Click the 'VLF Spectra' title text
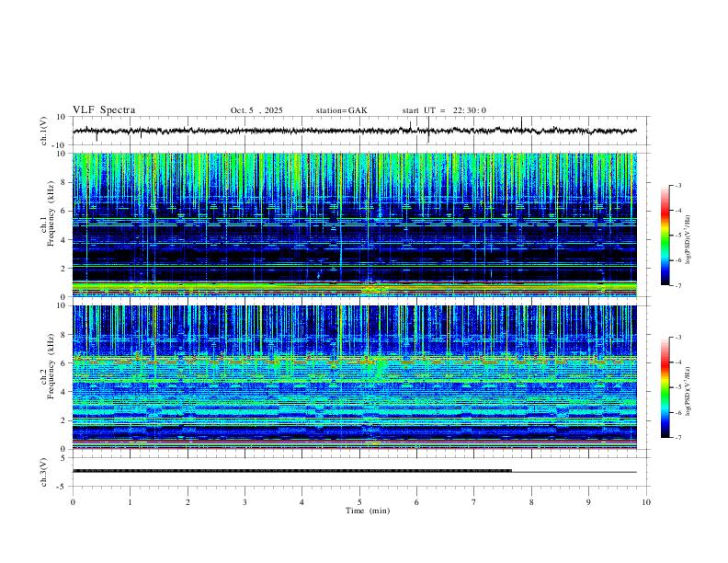The height and width of the screenshot is (563, 728). (x=104, y=110)
